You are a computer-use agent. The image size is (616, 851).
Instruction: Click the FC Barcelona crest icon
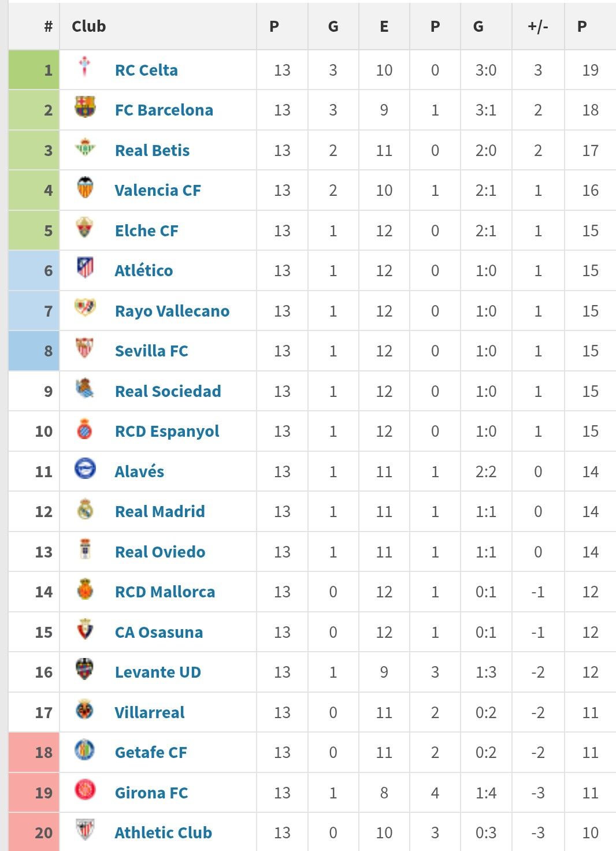[x=85, y=107]
